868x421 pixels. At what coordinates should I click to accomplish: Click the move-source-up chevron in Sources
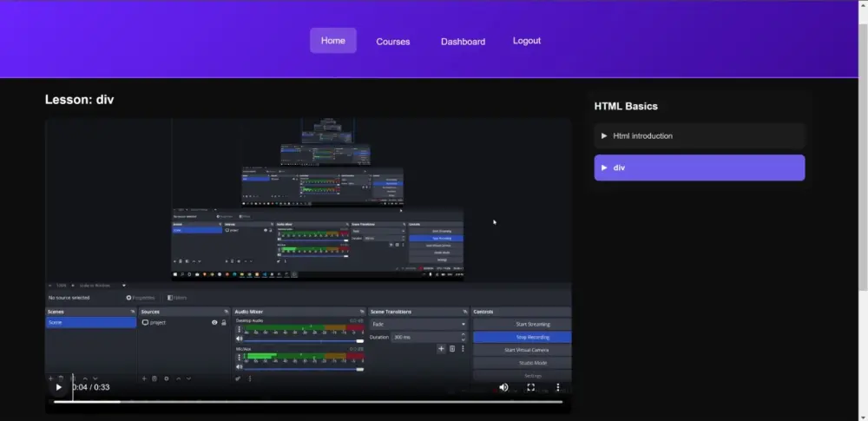178,378
